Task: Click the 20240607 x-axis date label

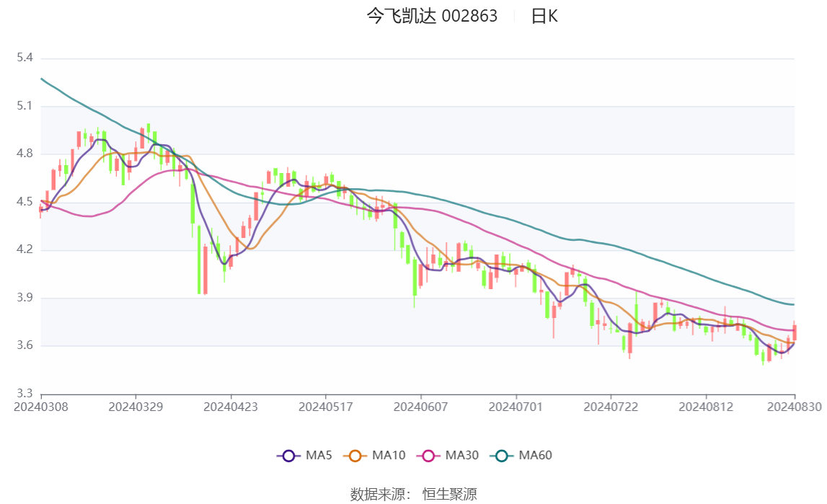Action: tap(420, 407)
